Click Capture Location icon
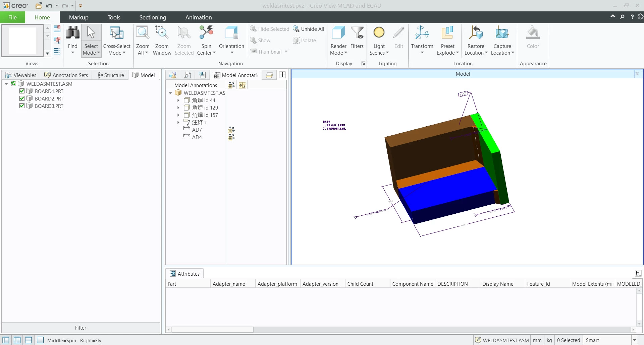 (502, 33)
